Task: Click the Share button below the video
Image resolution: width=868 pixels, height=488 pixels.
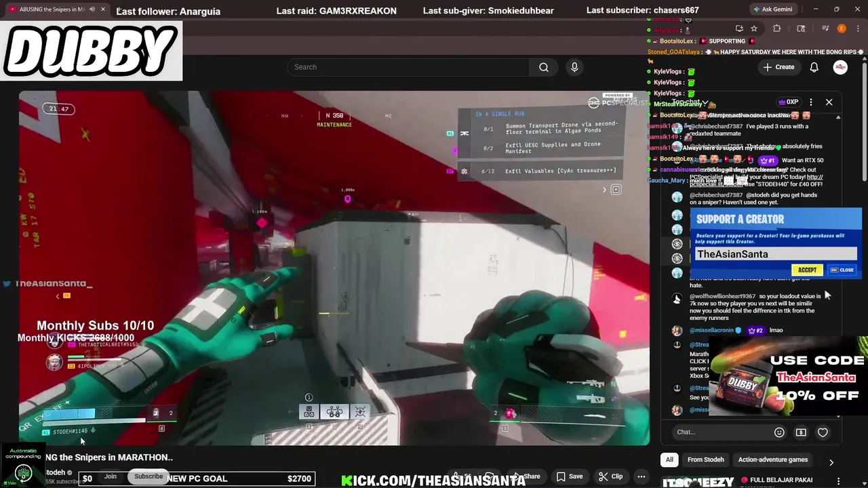Action: click(x=526, y=476)
